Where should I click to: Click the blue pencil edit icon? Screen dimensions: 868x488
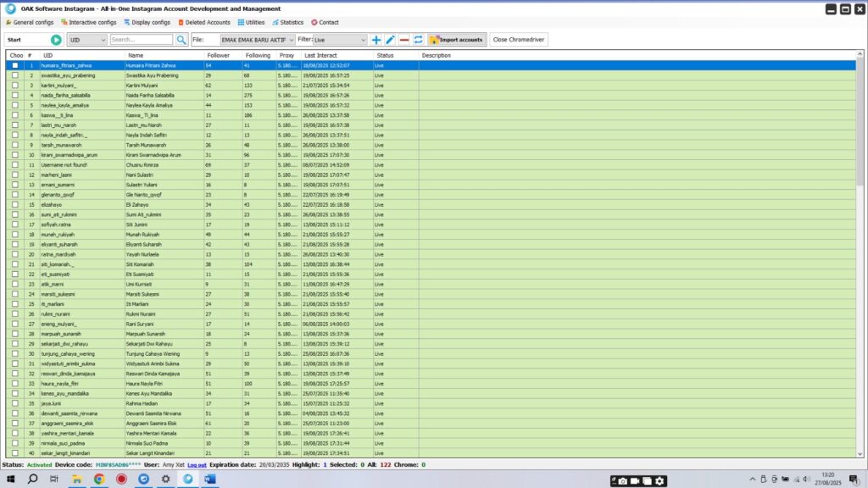pos(390,40)
